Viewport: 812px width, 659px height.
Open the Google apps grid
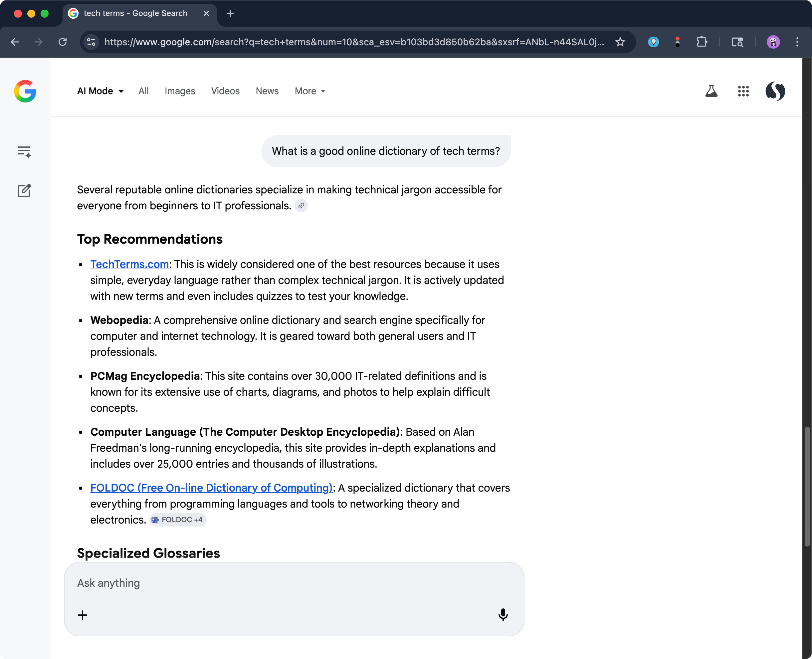(743, 92)
